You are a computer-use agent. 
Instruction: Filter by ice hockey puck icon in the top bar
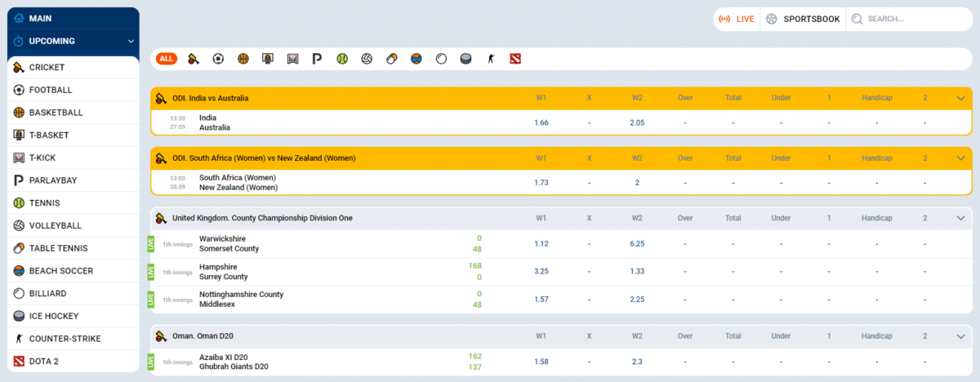[x=465, y=59]
